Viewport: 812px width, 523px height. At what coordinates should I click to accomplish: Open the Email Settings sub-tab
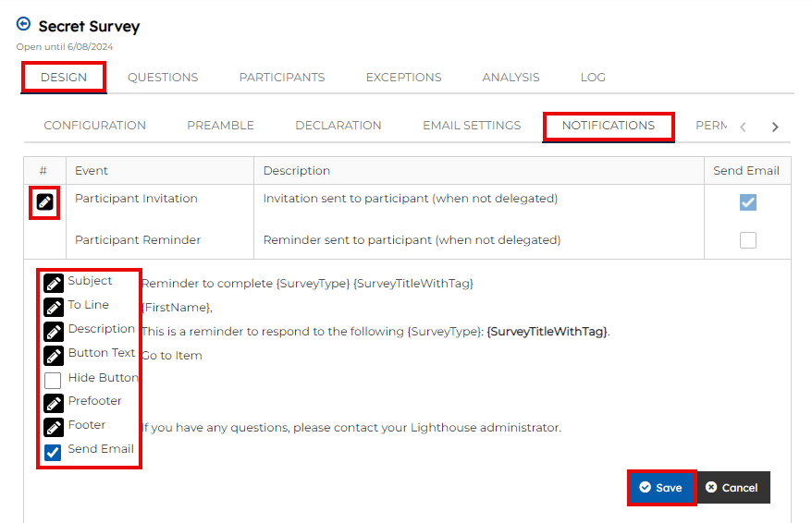tap(472, 126)
